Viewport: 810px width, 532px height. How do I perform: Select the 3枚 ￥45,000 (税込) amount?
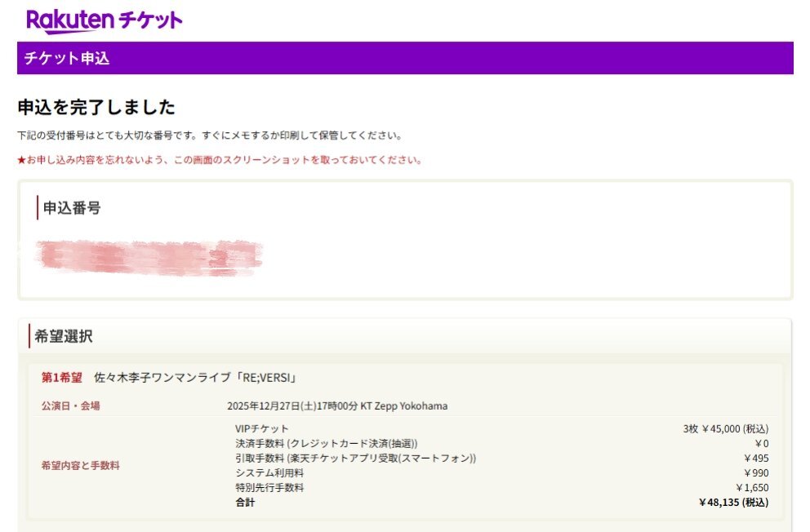[726, 429]
